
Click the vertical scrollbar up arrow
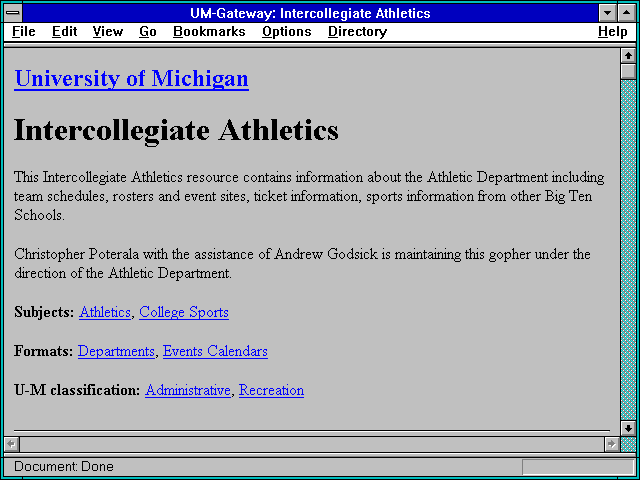pos(628,56)
